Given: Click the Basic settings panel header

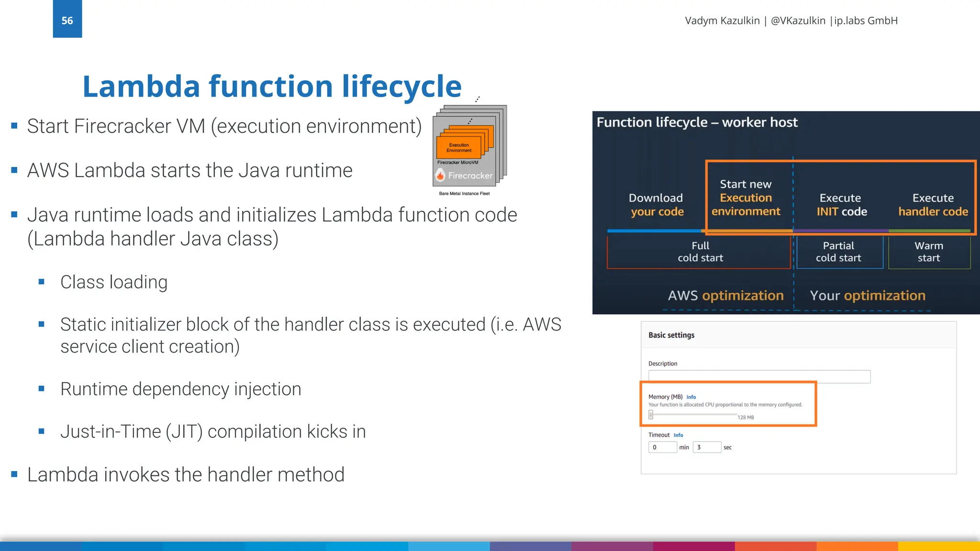Looking at the screenshot, I should click(671, 335).
